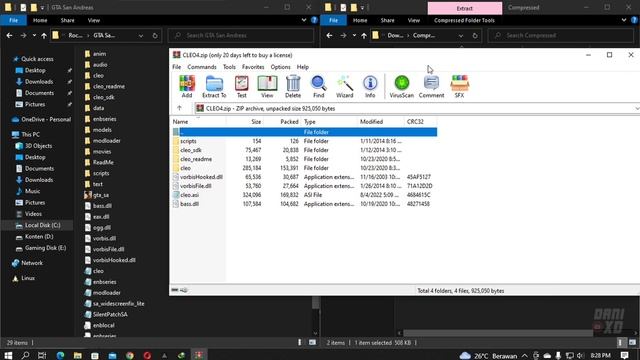The image size is (640, 360).
Task: Refresh the Compressed folder window
Action: pos(475,36)
